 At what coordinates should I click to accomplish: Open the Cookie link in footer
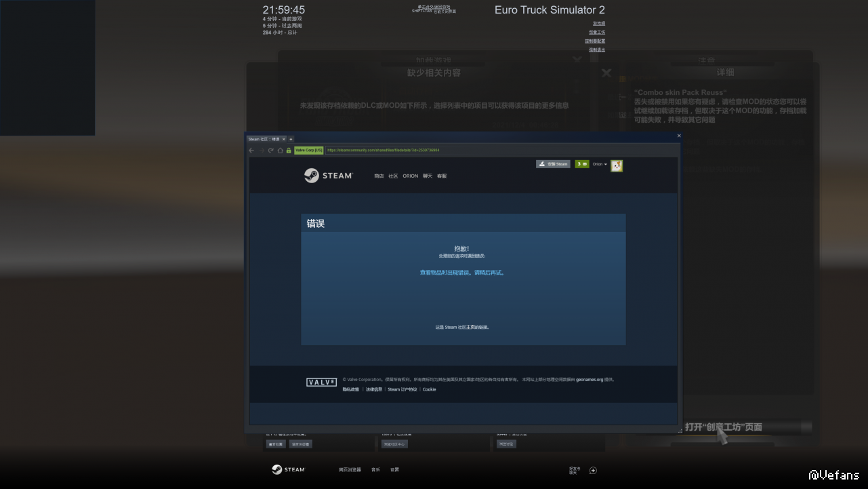tap(430, 389)
